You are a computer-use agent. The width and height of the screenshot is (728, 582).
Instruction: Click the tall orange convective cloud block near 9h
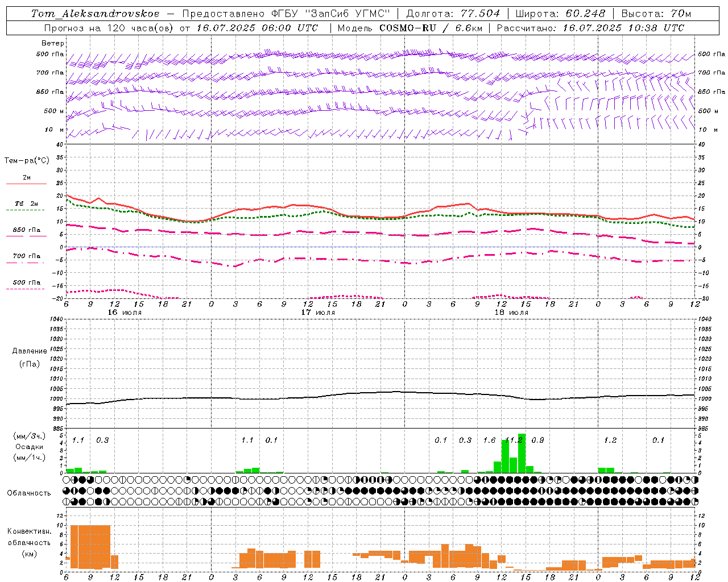coord(90,547)
